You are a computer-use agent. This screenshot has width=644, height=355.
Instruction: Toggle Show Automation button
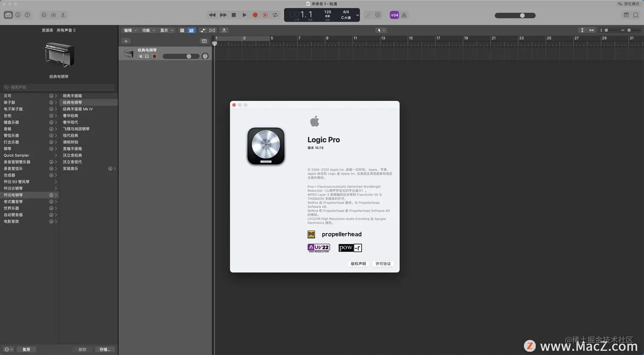pyautogui.click(x=203, y=30)
